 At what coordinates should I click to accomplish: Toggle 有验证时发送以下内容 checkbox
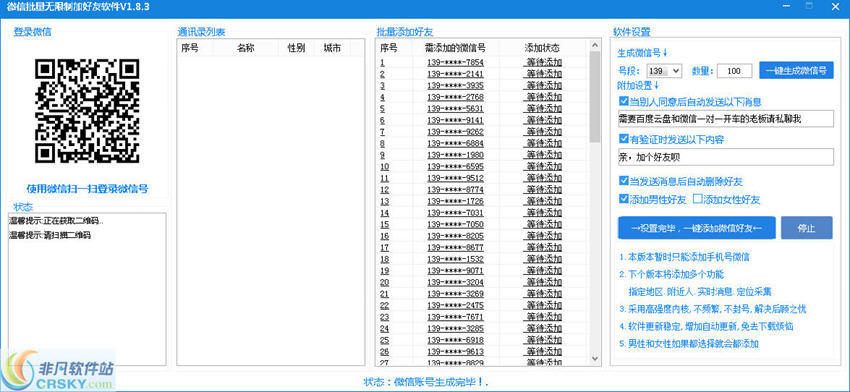tap(623, 139)
